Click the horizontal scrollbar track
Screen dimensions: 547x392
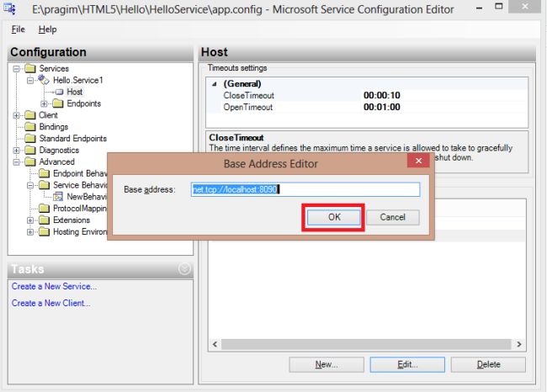(366, 344)
